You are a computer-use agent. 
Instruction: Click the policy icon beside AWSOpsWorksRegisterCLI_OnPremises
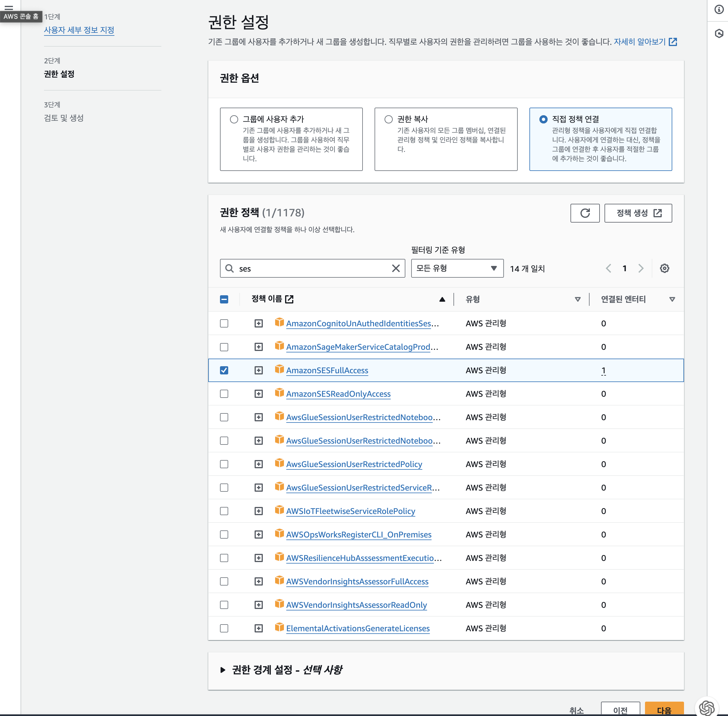(x=279, y=533)
